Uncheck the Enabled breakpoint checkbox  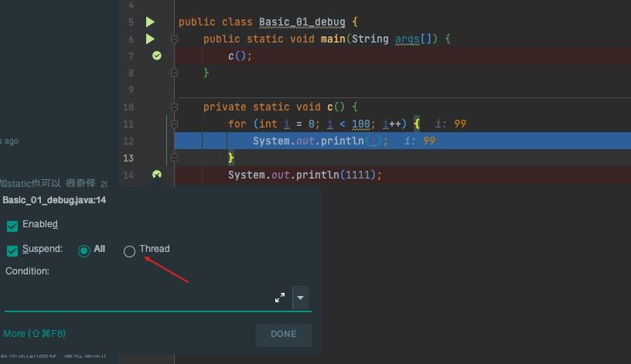12,225
